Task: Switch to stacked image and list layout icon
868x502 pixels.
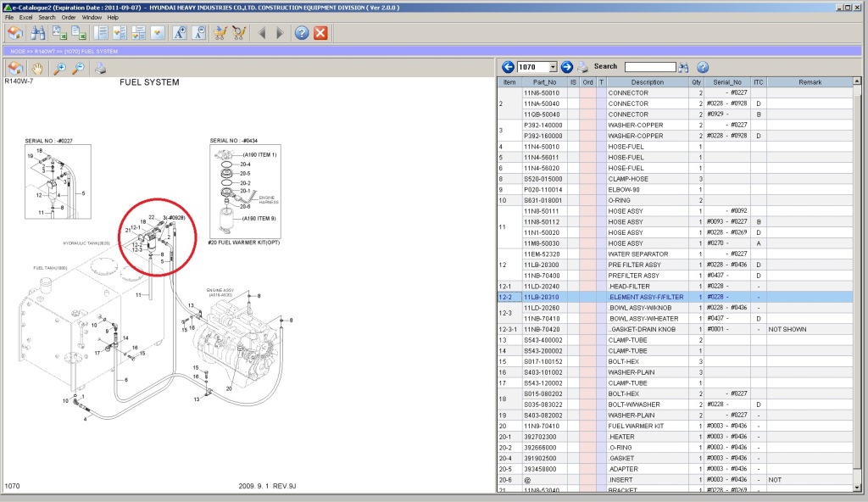Action: (x=138, y=33)
